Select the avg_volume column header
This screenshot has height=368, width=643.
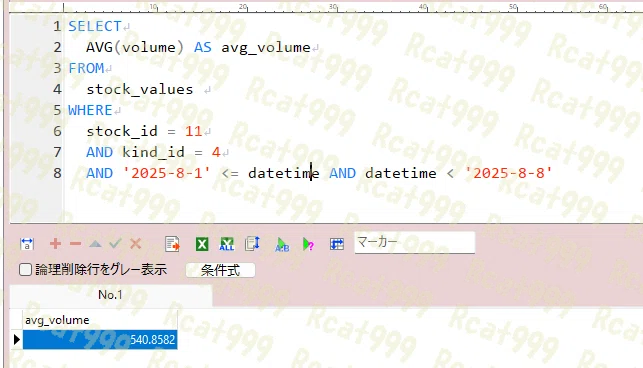pyautogui.click(x=100, y=320)
